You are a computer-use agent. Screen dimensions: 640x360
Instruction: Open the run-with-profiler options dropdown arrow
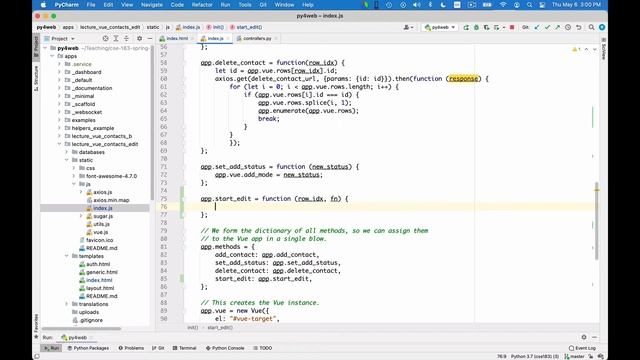click(x=504, y=27)
